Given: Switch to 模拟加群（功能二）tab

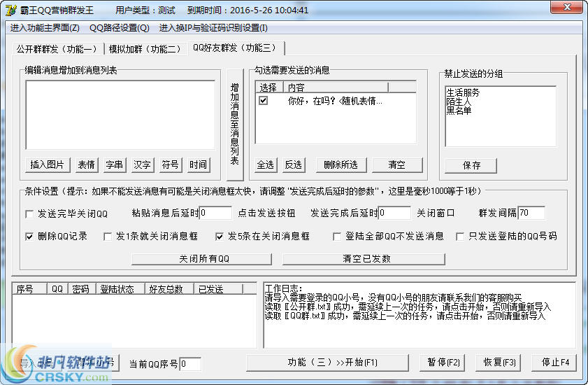Looking at the screenshot, I should point(145,49).
